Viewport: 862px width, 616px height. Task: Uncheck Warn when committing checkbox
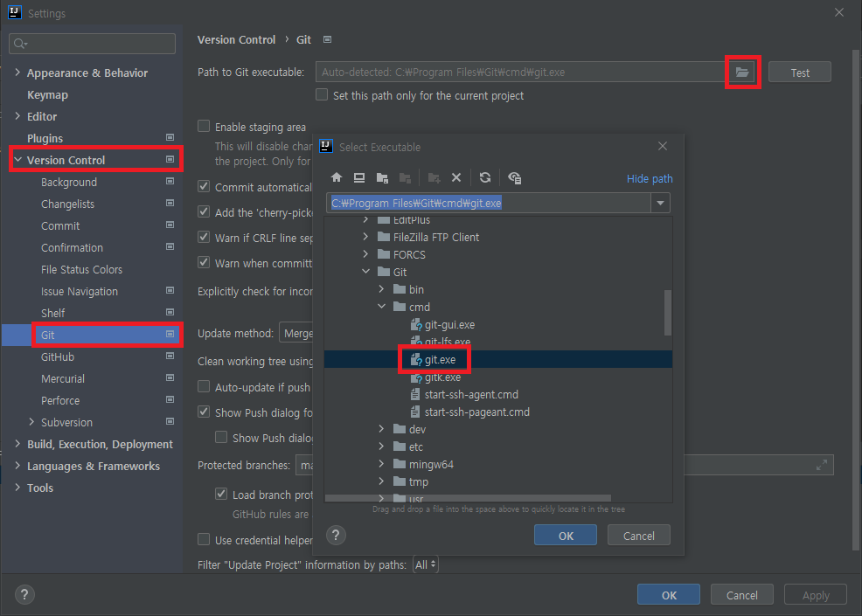[204, 262]
